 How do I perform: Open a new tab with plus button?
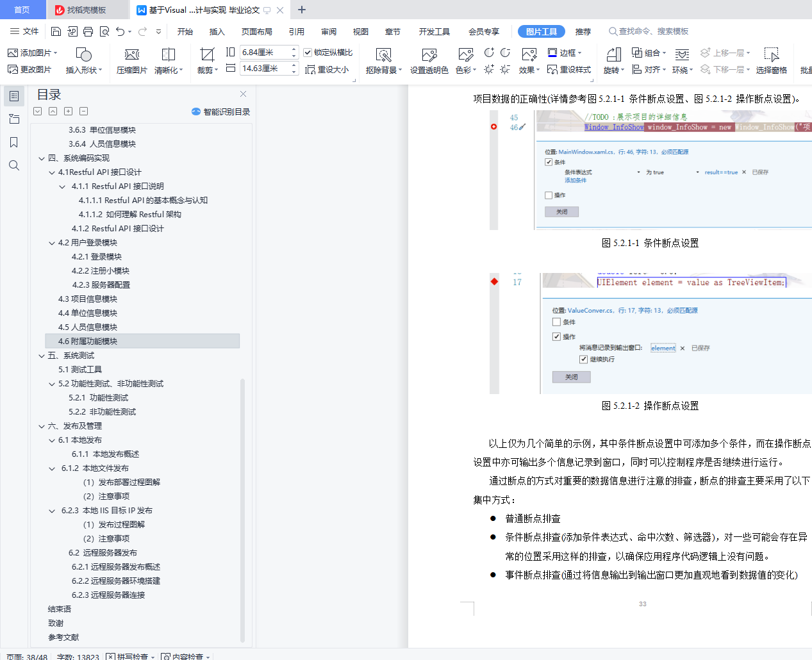click(302, 10)
